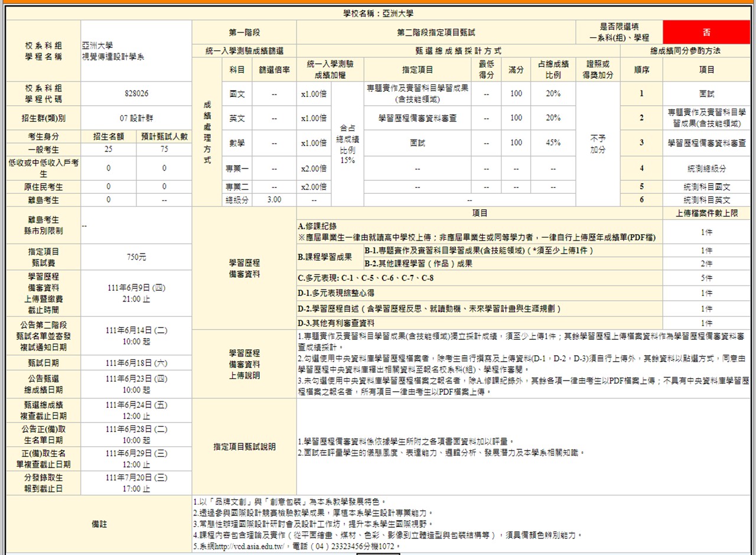Click tie-break item 統測科目英文

(706, 200)
